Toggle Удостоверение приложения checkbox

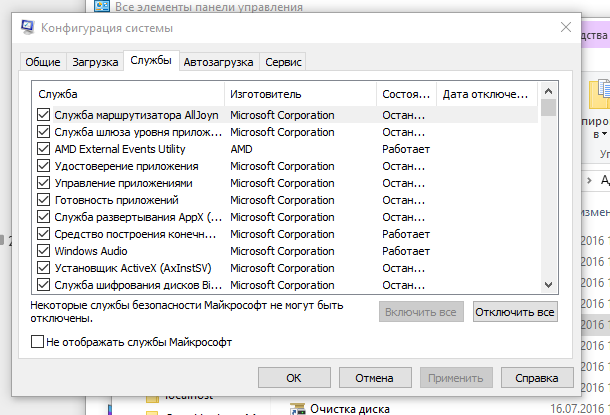pos(43,166)
